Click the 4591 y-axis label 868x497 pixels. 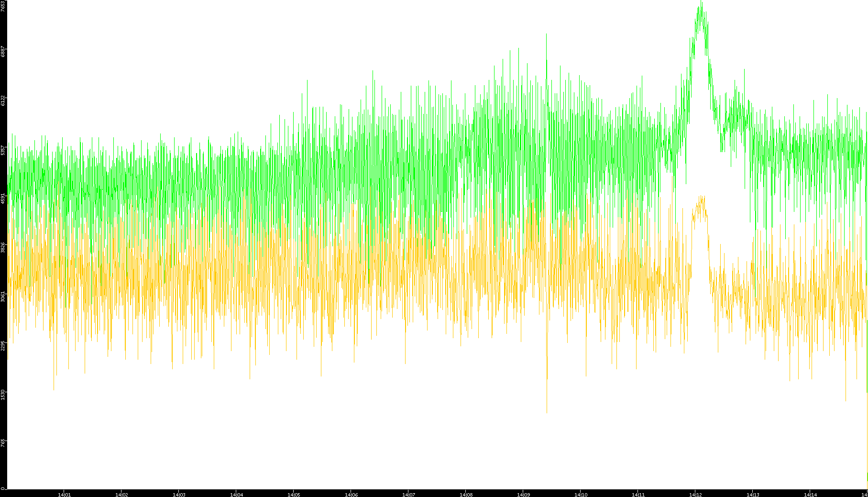(x=3, y=198)
